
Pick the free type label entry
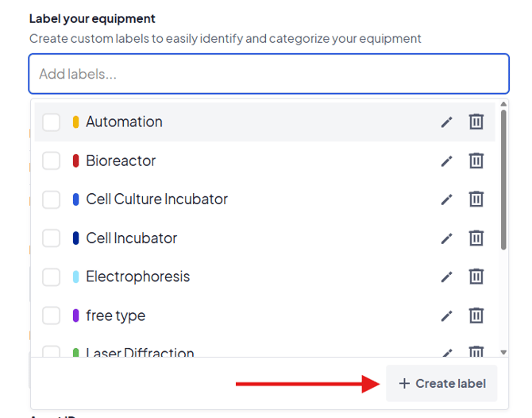coord(116,315)
